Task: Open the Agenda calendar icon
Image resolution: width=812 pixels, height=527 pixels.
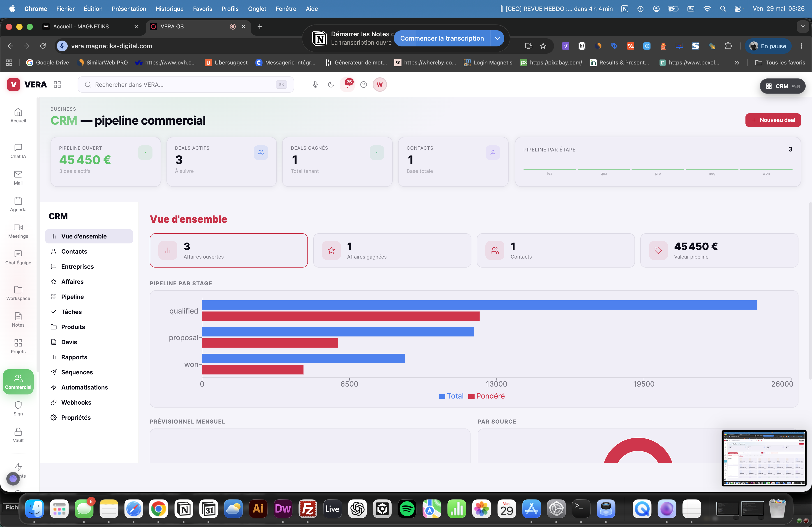Action: click(18, 204)
